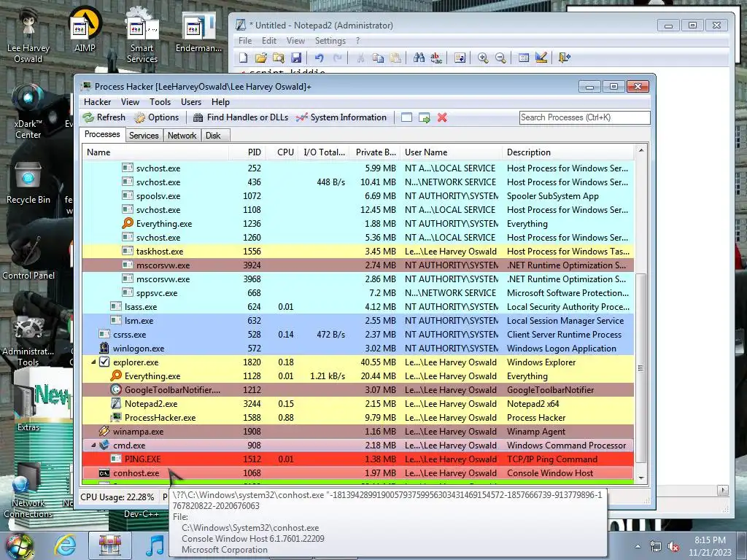Open the Settings menu in Notepad2
The height and width of the screenshot is (560, 747).
pyautogui.click(x=330, y=41)
